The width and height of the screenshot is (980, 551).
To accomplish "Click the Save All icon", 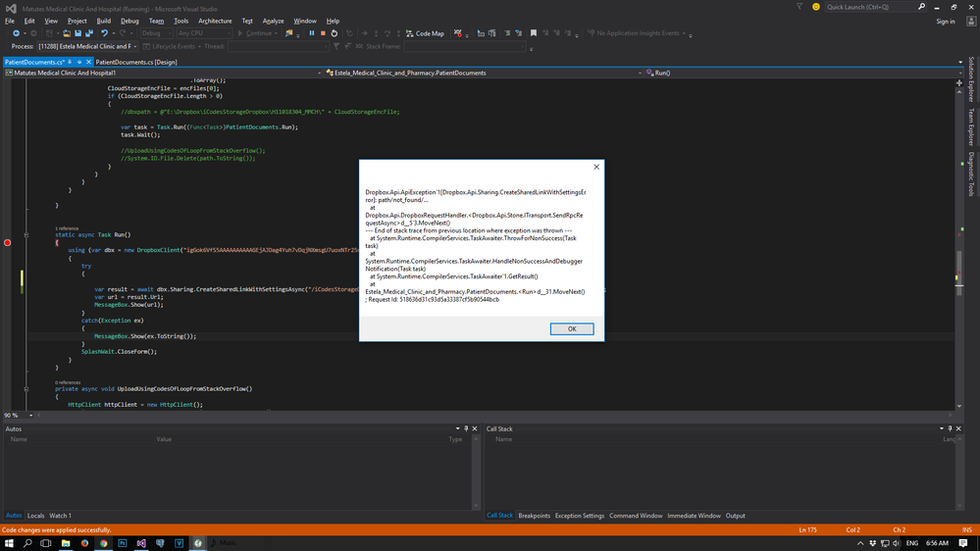I will pos(90,33).
